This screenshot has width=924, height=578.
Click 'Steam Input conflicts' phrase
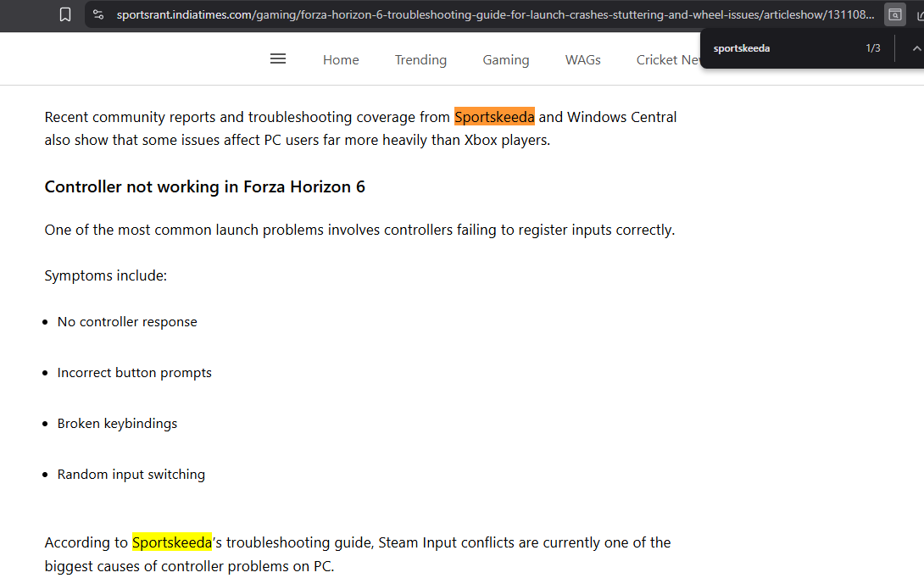coord(446,542)
